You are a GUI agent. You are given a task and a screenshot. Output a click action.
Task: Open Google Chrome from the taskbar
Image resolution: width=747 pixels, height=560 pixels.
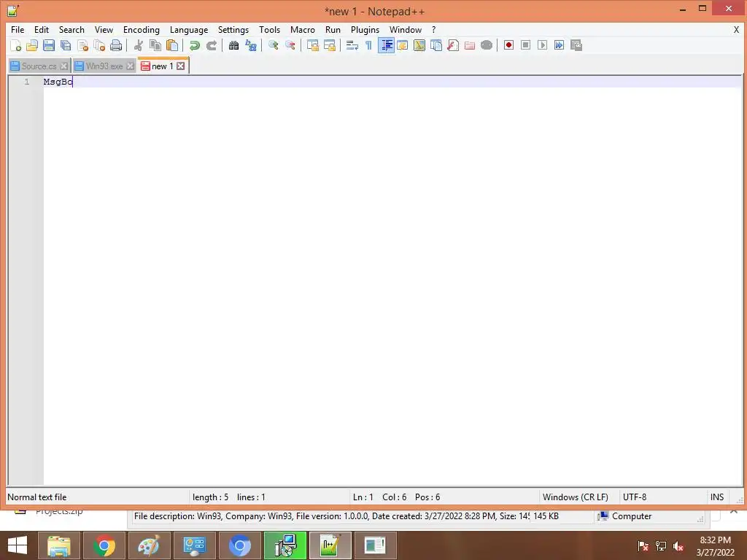click(104, 545)
